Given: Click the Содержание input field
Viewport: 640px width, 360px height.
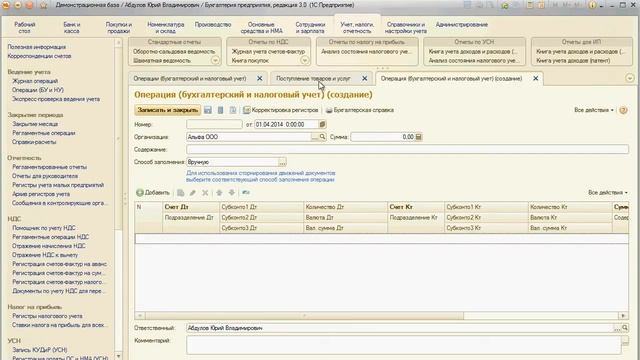Looking at the screenshot, I should pos(407,150).
